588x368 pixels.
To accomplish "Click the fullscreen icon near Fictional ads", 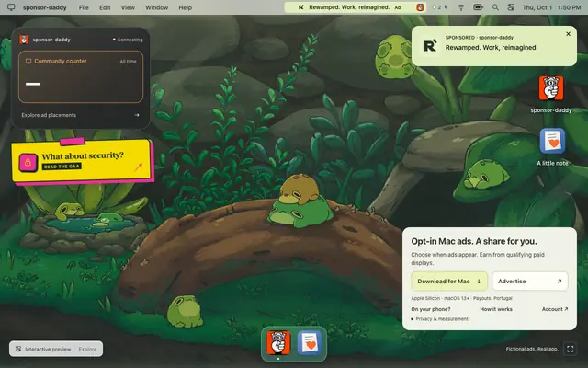I will click(570, 349).
